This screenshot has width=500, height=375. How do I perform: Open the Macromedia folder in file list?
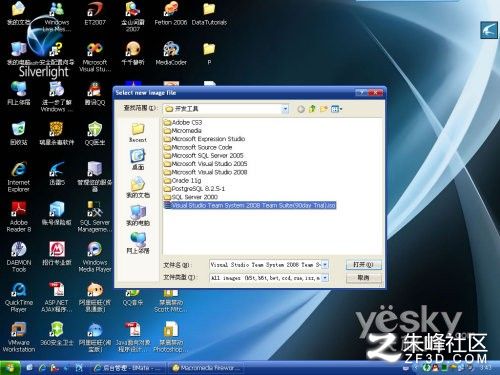[x=183, y=131]
